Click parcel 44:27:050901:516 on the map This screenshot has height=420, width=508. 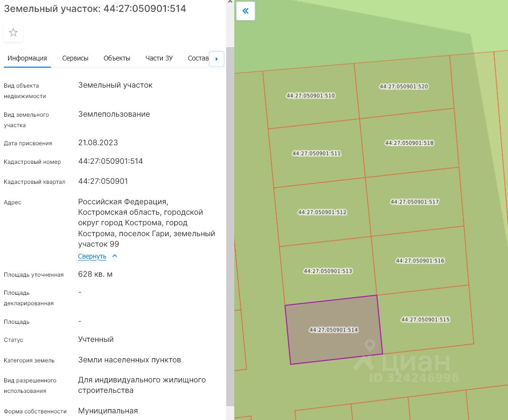420,260
